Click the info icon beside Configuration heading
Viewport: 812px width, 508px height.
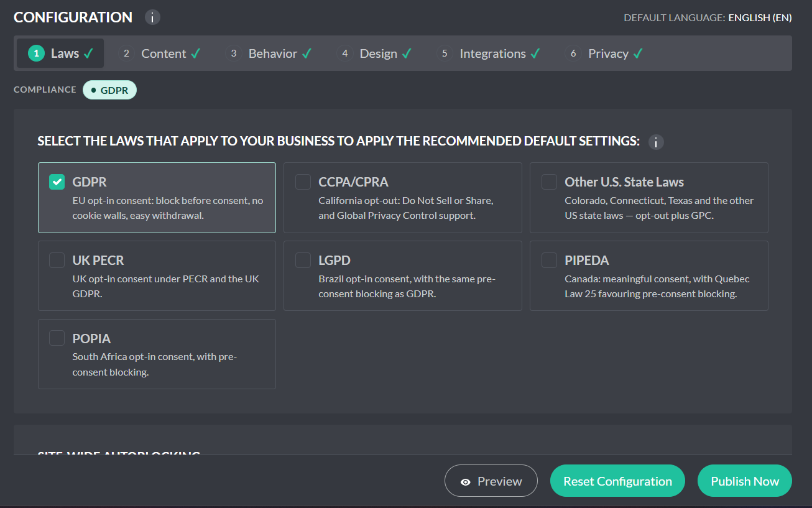[152, 17]
